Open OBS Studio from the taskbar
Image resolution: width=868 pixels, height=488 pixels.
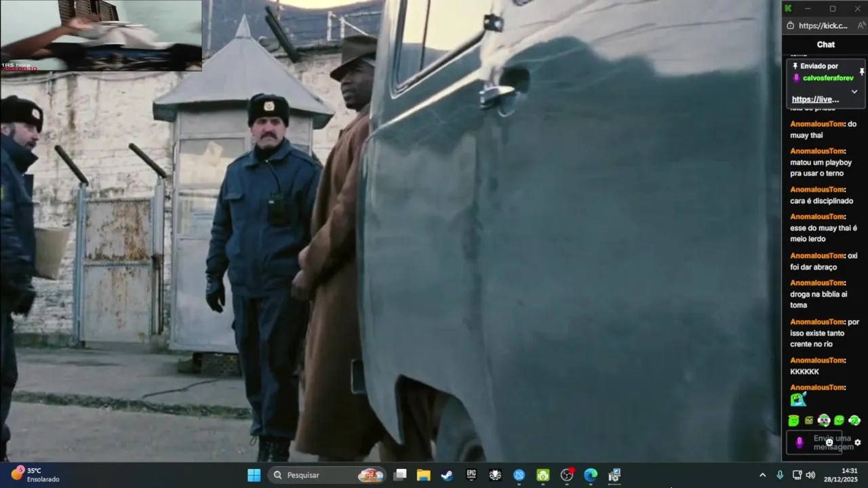coord(567,475)
